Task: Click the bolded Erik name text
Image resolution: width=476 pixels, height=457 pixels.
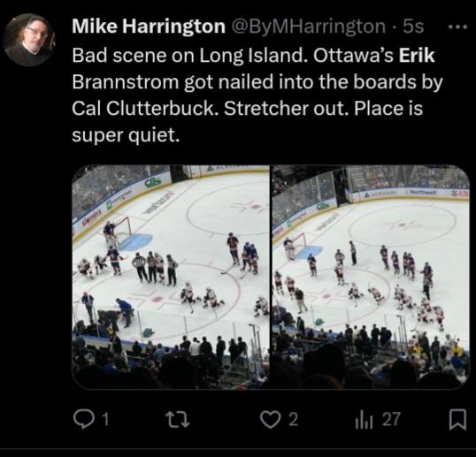Action: coord(417,56)
